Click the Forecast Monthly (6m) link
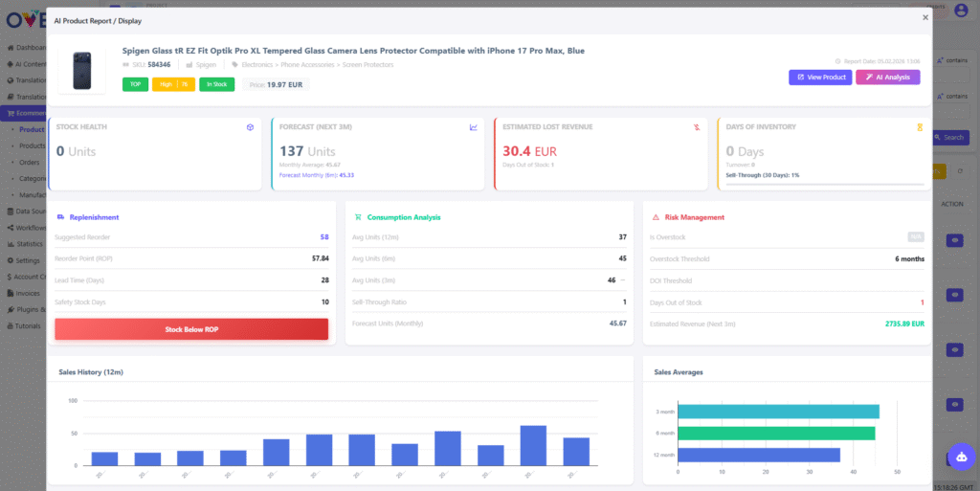 pyautogui.click(x=316, y=175)
